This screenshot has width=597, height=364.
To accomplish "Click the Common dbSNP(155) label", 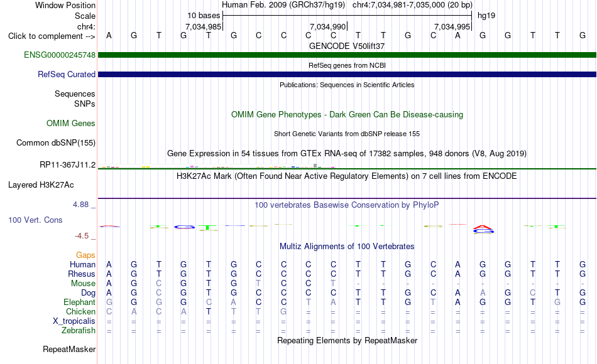I will click(56, 142).
